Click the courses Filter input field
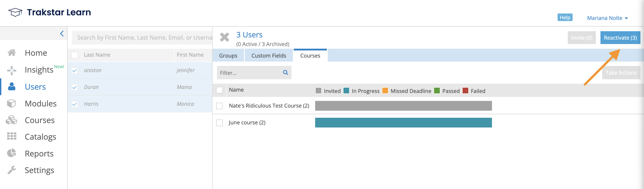The width and height of the screenshot is (644, 189). point(254,73)
